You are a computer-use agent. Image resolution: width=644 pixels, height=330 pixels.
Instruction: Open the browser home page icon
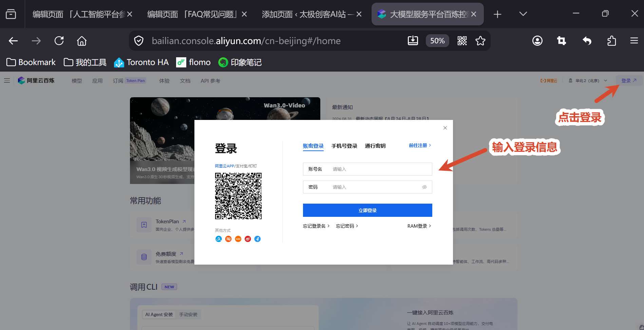point(82,41)
